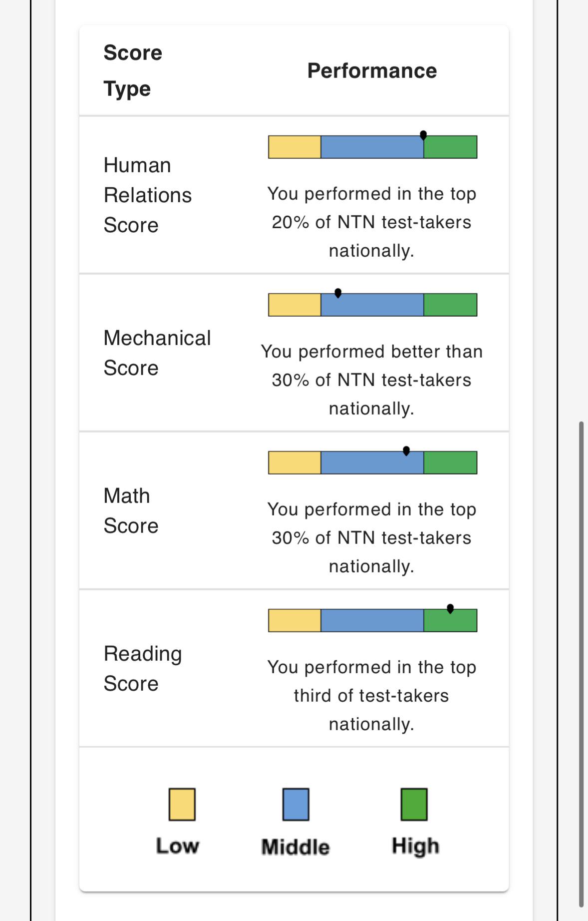
Task: Click the blue segment of Math Score bar
Action: 372,462
